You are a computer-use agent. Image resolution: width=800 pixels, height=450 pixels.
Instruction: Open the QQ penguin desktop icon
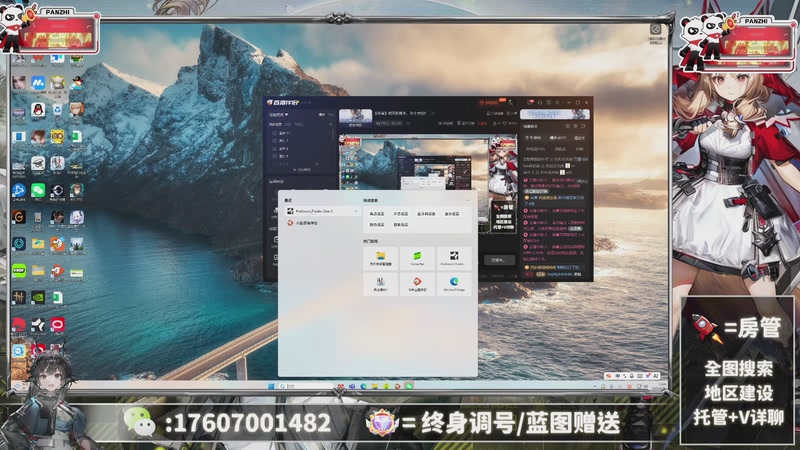click(x=38, y=109)
